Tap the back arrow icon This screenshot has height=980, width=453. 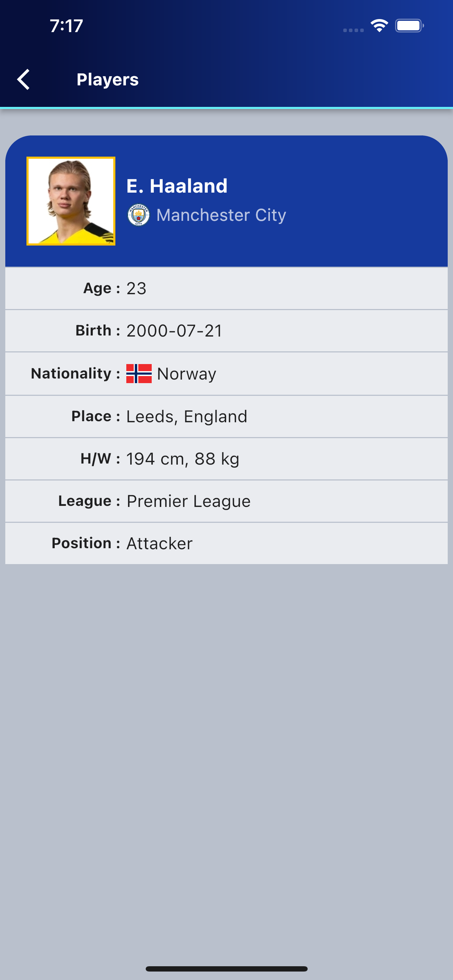tap(24, 79)
